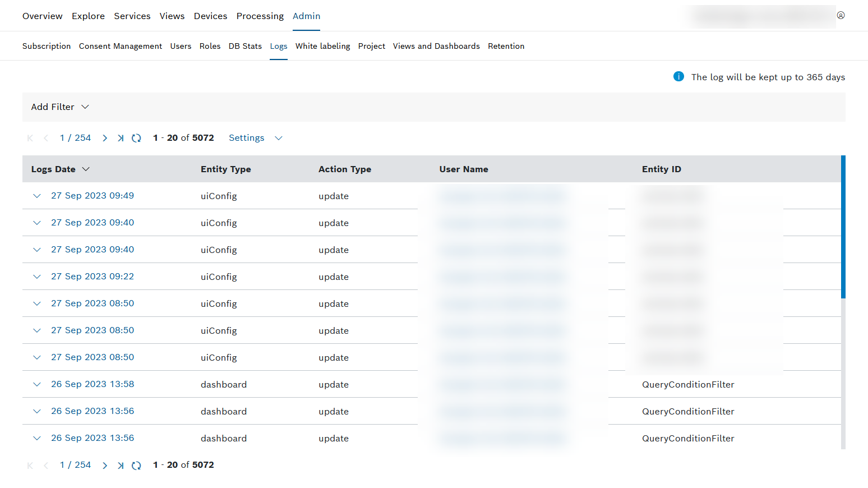Expand the 27 Sep 2023 09:22 log row
The width and height of the screenshot is (868, 488).
[x=37, y=277]
